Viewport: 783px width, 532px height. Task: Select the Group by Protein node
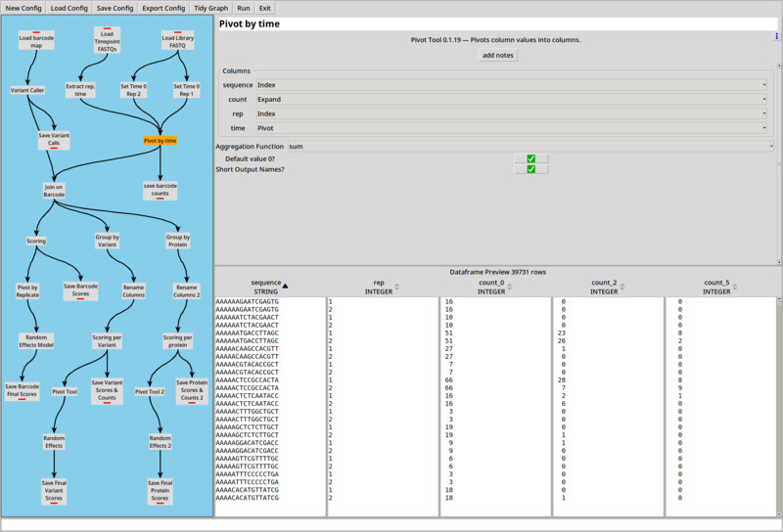tap(178, 241)
